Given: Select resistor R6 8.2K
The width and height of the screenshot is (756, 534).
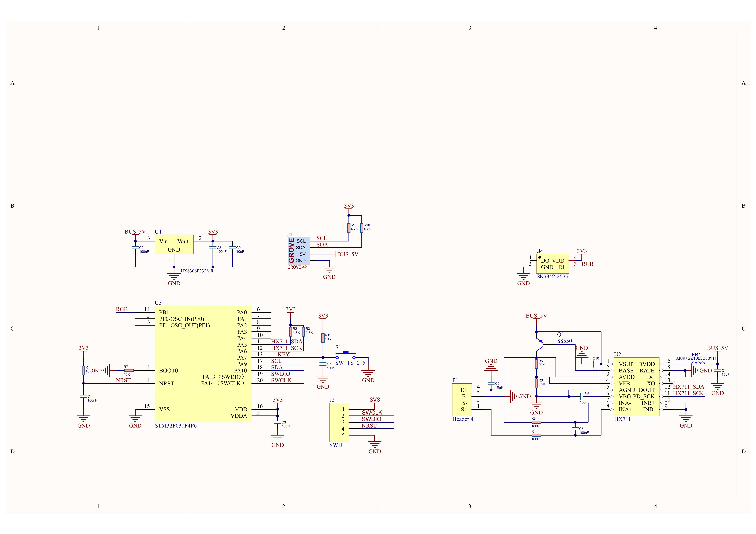Looking at the screenshot, I should tap(536, 383).
